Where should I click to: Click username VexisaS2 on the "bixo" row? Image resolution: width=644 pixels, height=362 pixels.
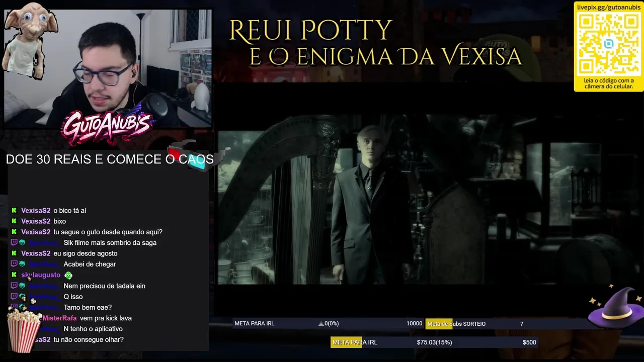coord(36,221)
